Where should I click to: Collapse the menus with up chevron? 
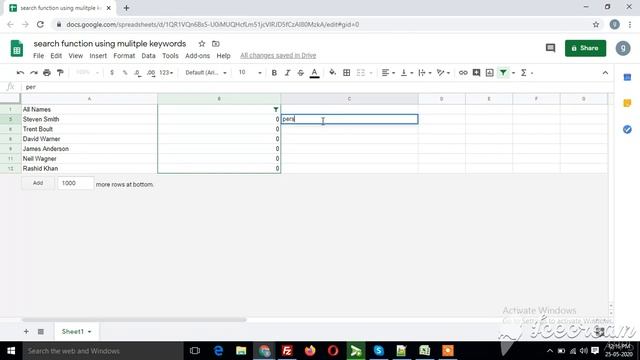[605, 73]
